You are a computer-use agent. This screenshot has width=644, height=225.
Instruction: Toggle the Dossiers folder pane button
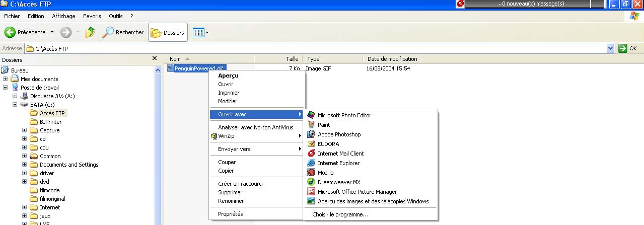(x=168, y=33)
